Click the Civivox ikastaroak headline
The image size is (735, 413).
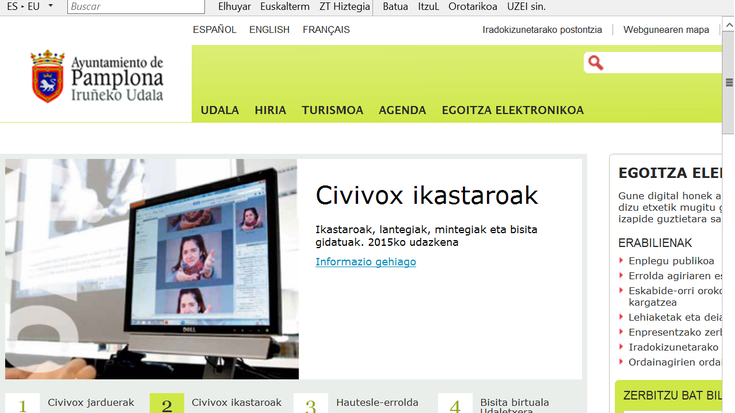tap(427, 195)
